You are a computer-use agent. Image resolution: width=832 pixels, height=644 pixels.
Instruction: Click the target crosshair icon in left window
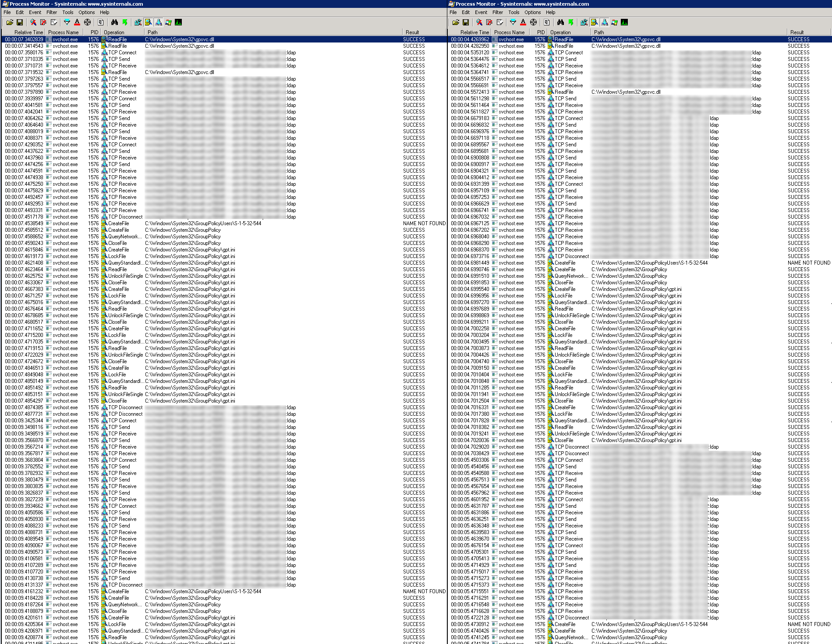87,22
